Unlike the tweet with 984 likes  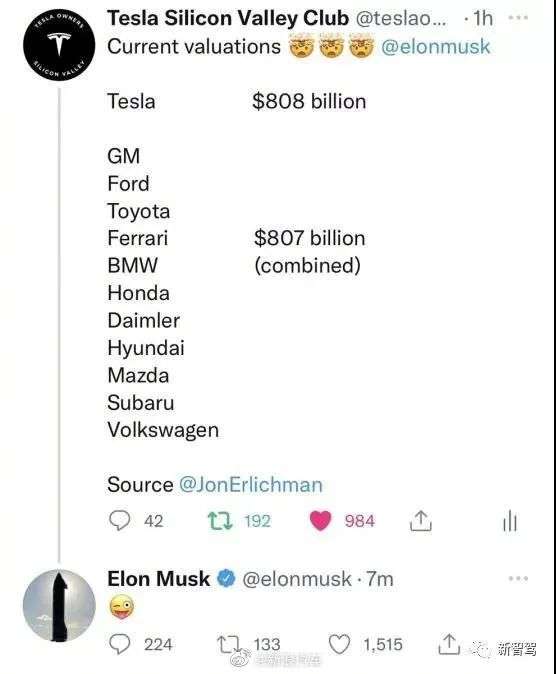(x=320, y=521)
